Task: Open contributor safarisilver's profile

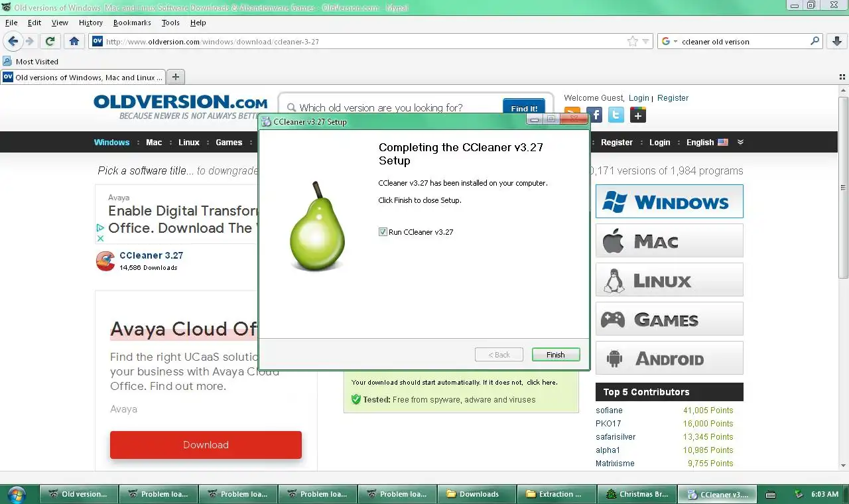Action: (616, 437)
